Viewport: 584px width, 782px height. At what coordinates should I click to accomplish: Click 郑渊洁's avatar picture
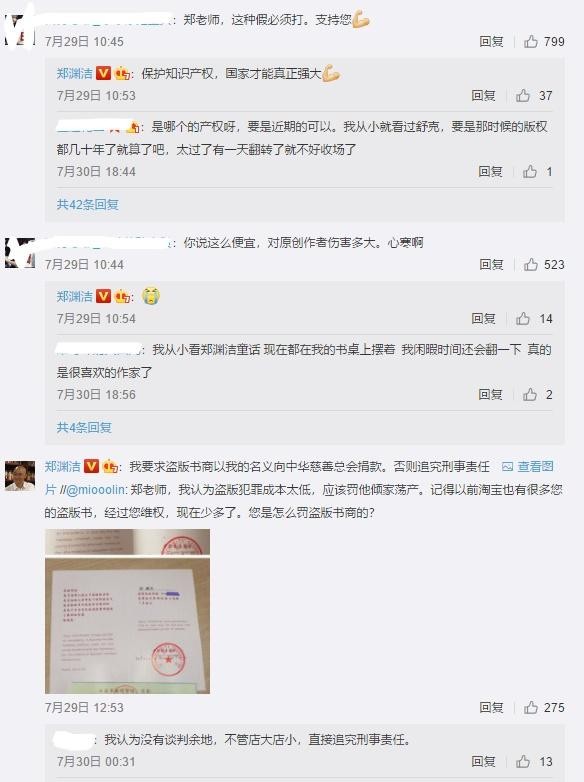click(x=20, y=476)
